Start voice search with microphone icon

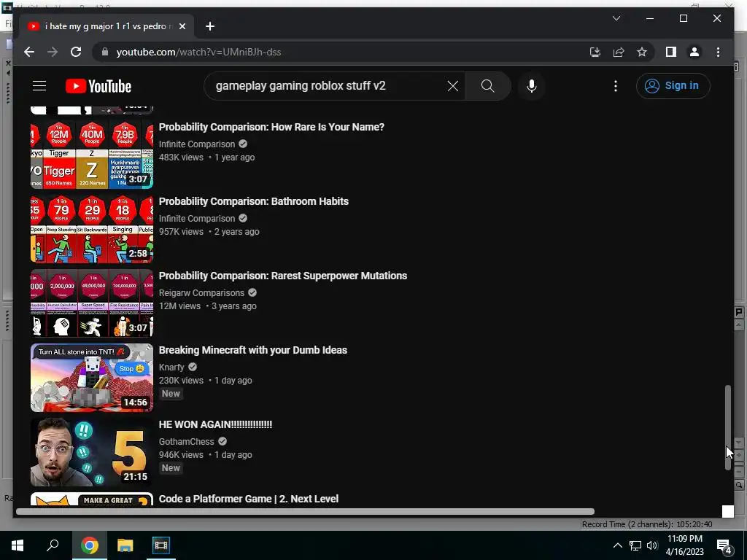coord(532,86)
